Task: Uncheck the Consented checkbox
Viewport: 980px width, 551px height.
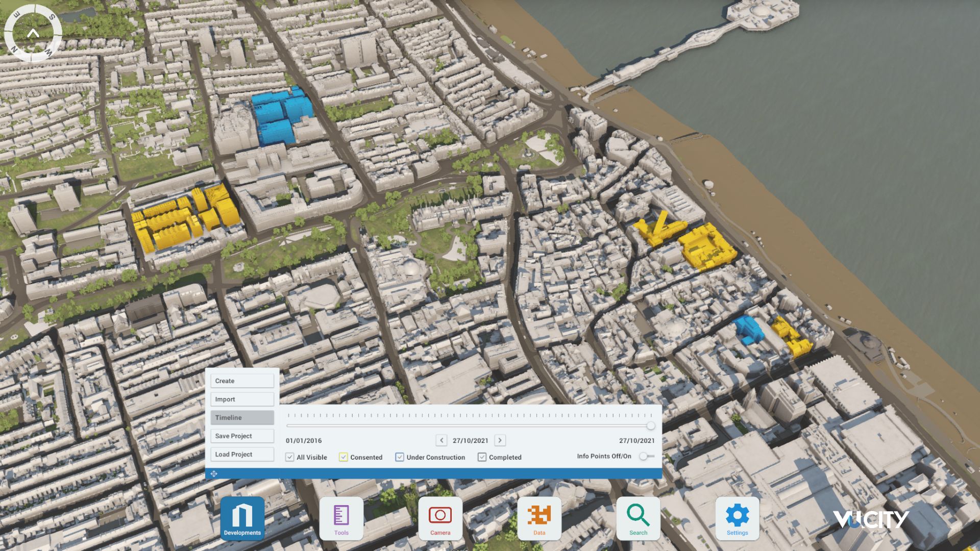Action: pos(344,457)
